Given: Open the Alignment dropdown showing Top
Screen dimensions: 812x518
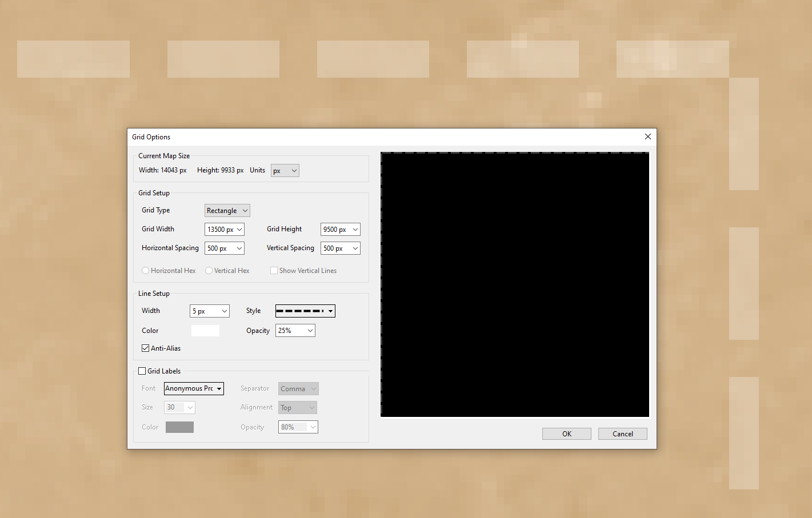Looking at the screenshot, I should [x=297, y=408].
